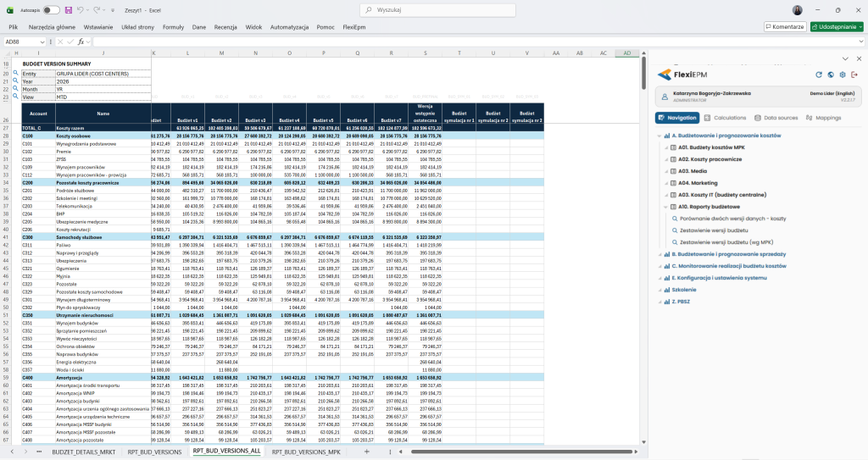The image size is (868, 460).
Task: Open the Undo history dropdown arrow
Action: coord(87,10)
